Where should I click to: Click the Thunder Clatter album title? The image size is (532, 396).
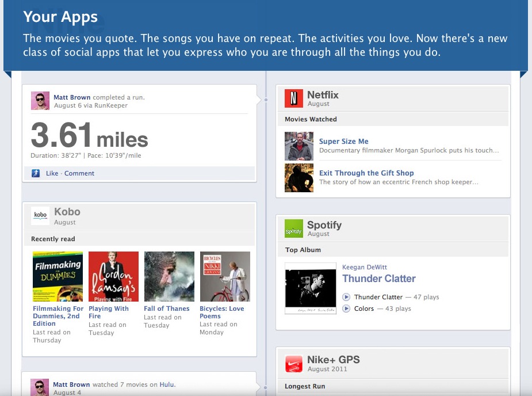click(378, 279)
